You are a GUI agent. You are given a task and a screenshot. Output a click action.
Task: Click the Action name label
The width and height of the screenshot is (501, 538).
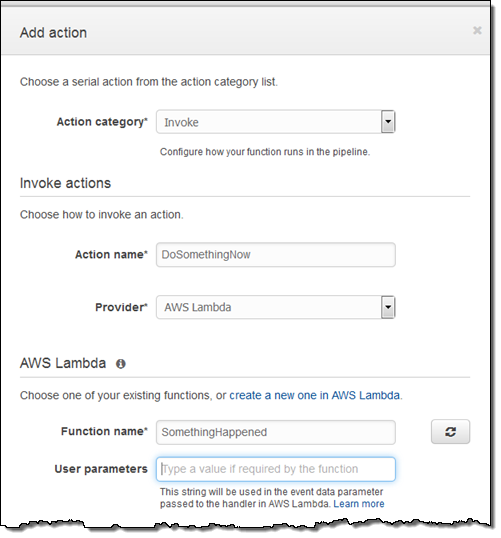[x=111, y=255]
